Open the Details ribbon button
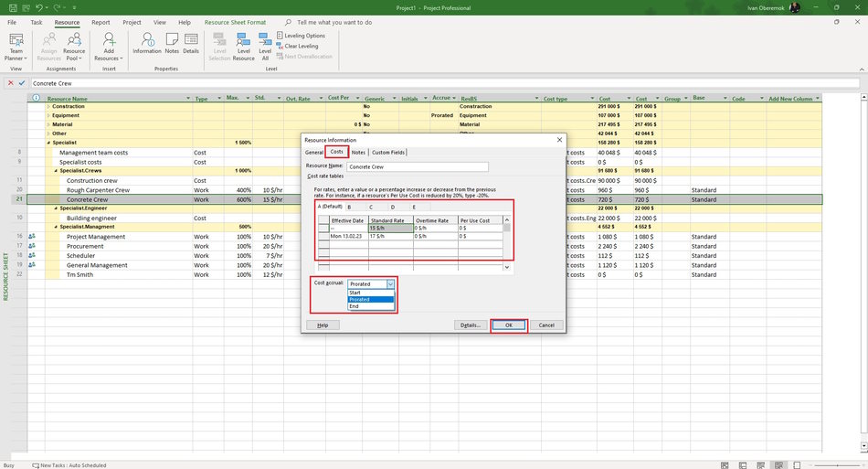 click(191, 43)
